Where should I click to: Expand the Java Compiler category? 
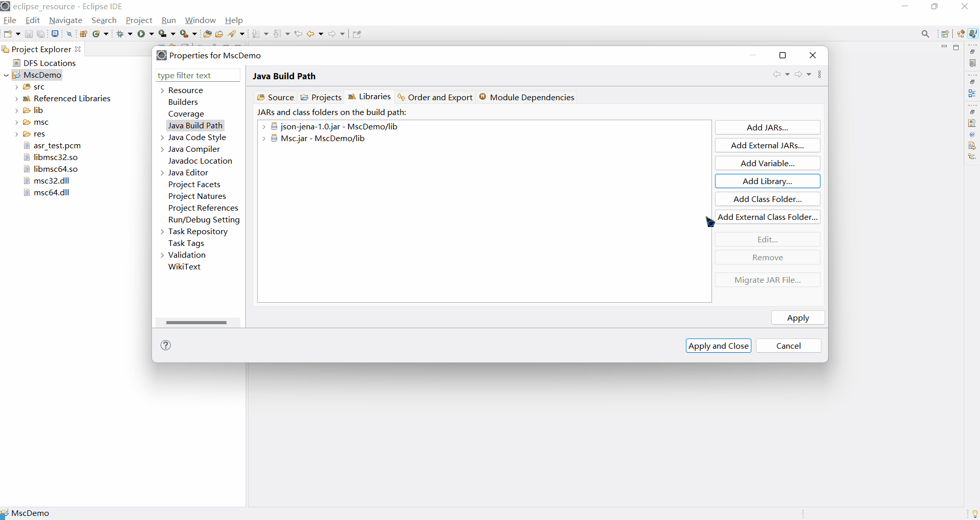(x=162, y=149)
